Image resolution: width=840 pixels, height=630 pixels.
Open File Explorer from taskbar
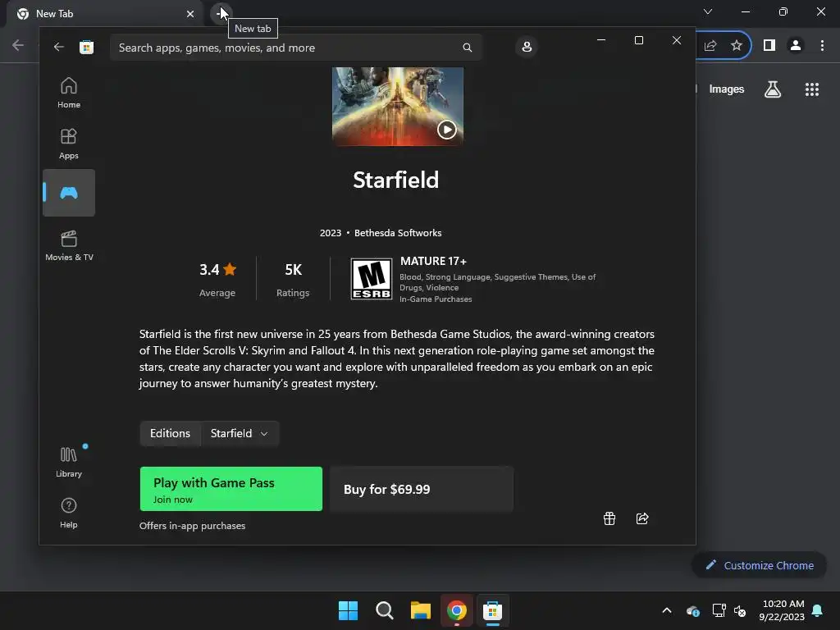pyautogui.click(x=421, y=610)
